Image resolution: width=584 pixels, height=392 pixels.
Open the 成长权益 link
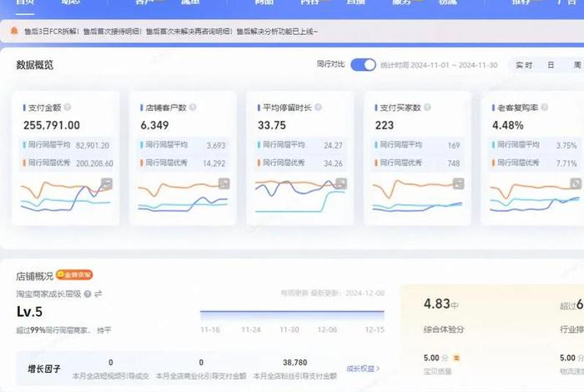[363, 369]
